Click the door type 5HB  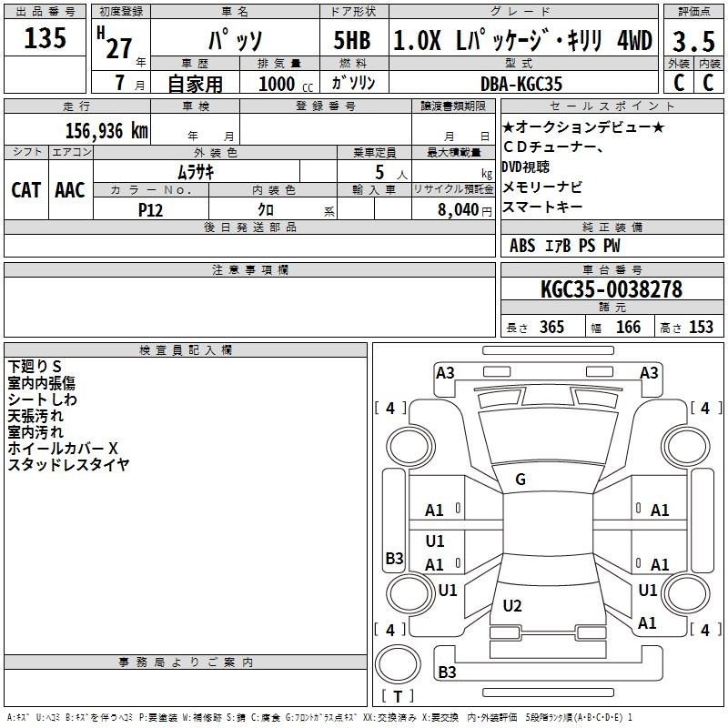(x=352, y=40)
